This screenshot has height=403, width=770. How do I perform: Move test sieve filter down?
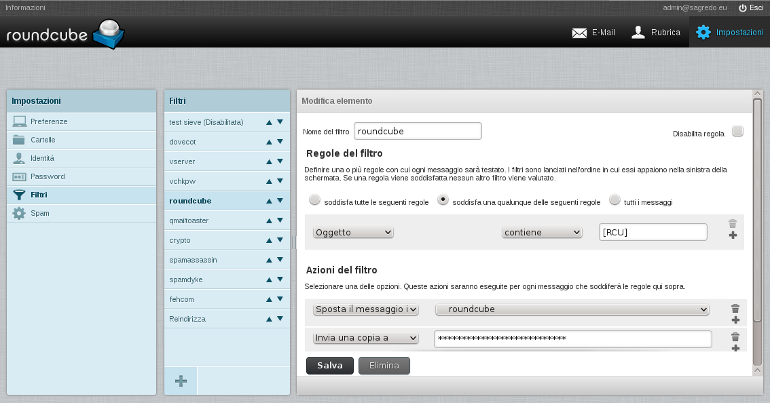tap(280, 122)
